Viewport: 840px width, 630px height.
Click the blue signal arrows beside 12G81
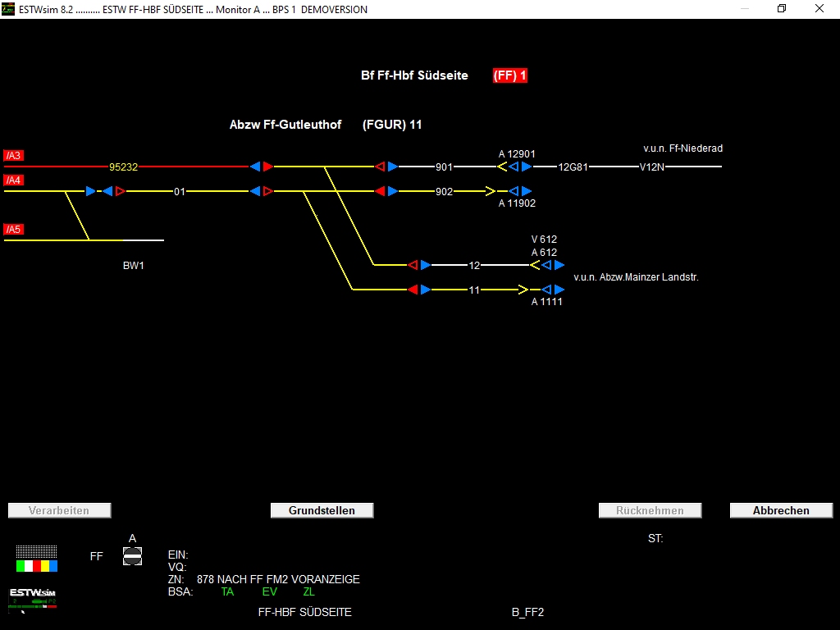518,167
